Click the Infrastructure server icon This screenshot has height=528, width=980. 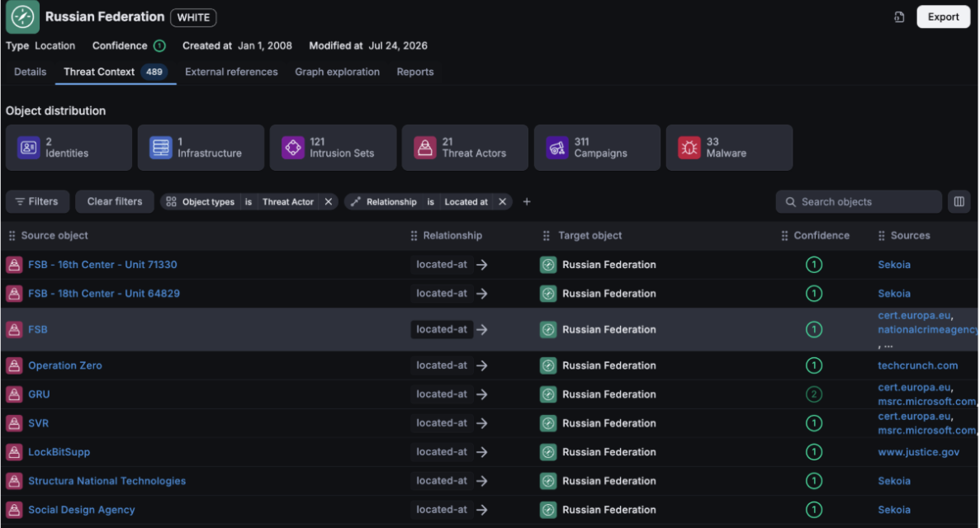pyautogui.click(x=161, y=148)
